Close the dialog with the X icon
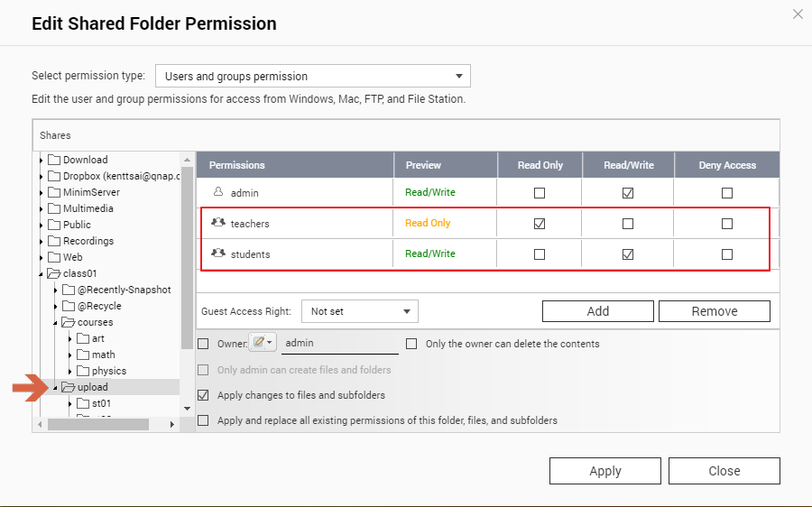 point(797,14)
